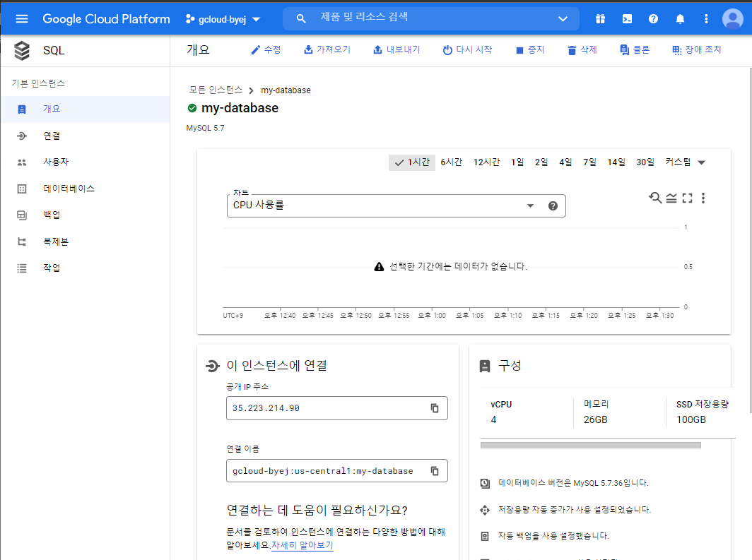
Task: Click the 저장용량 자동 증가 text line
Action: (574, 510)
